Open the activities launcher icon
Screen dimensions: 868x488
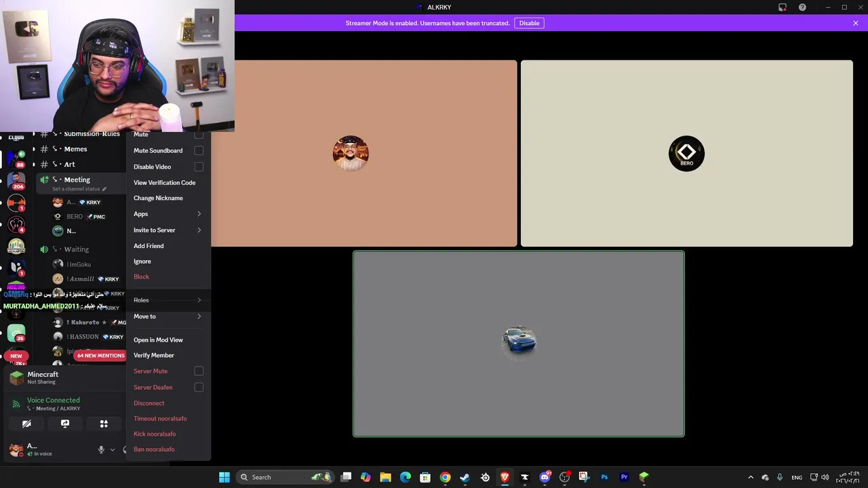pos(104,424)
